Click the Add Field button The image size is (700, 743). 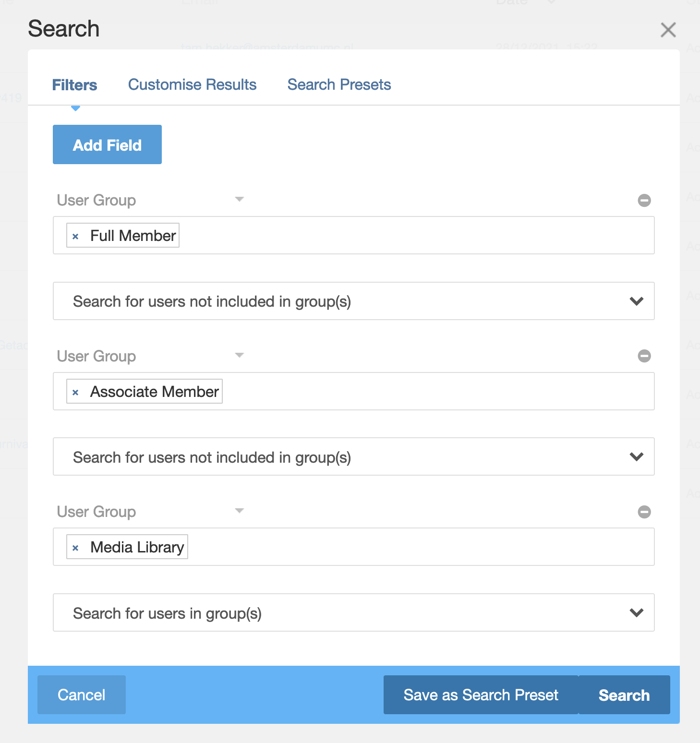107,144
